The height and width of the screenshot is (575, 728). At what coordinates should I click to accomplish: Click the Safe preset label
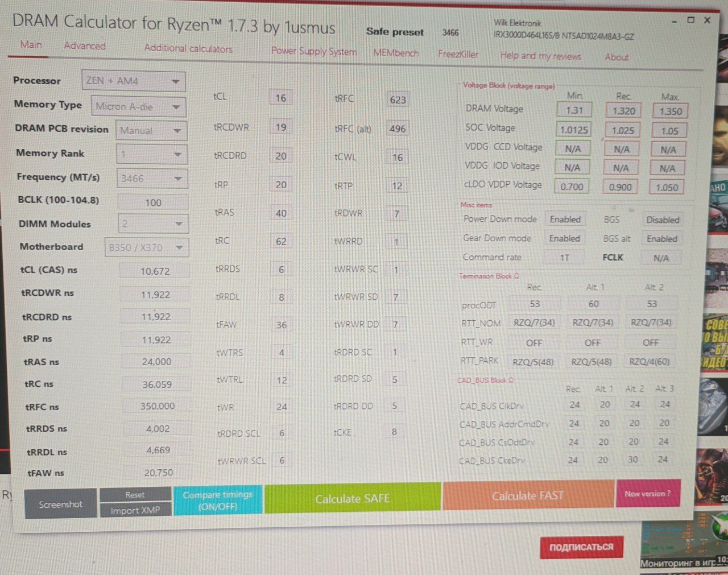click(395, 32)
